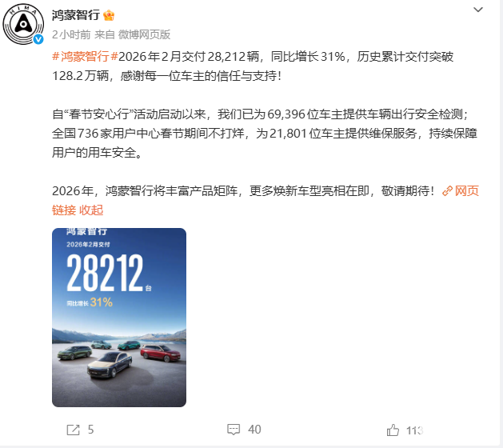The height and width of the screenshot is (448, 503).
Task: Click the repost count 5
Action: (91, 430)
